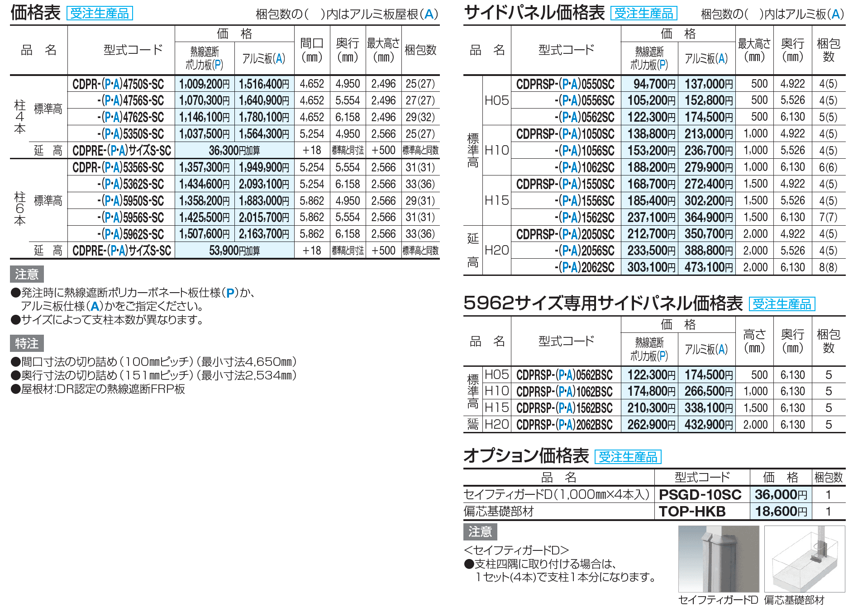858x616 pixels.
Task: Click price 1,434,600円
Action: (x=205, y=184)
